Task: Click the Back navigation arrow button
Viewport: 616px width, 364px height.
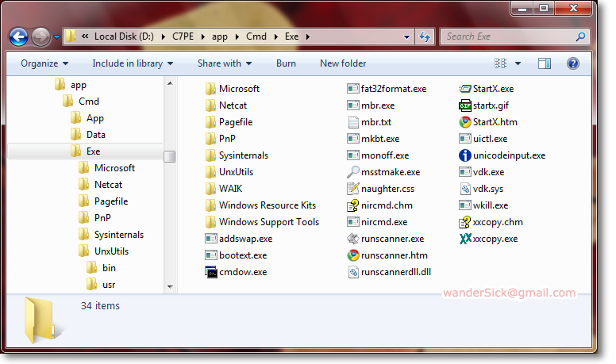Action: 18,37
